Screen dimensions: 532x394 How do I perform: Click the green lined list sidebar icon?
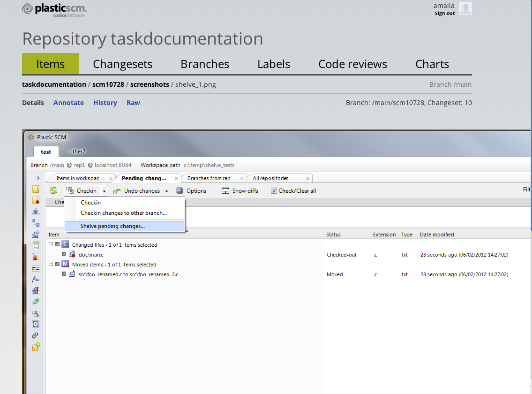point(36,245)
